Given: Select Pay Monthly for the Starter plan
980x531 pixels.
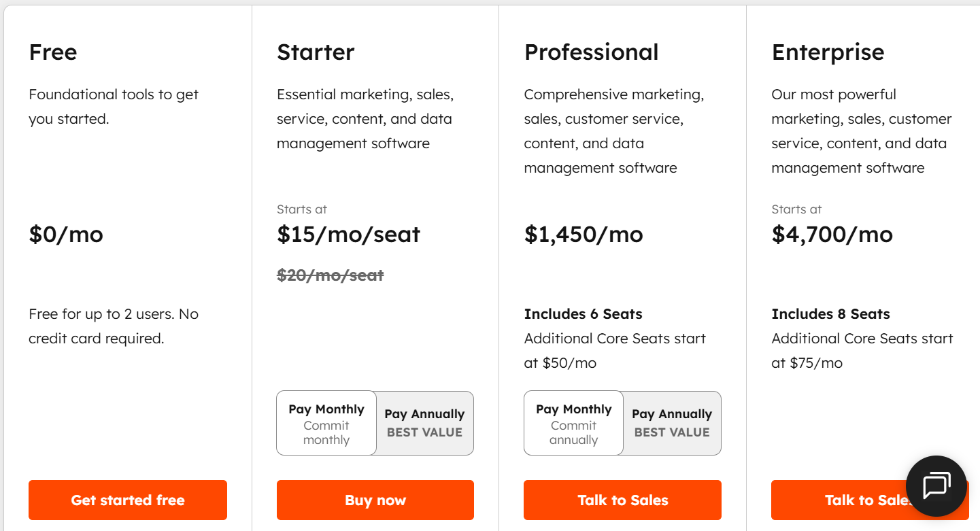Looking at the screenshot, I should pyautogui.click(x=326, y=423).
